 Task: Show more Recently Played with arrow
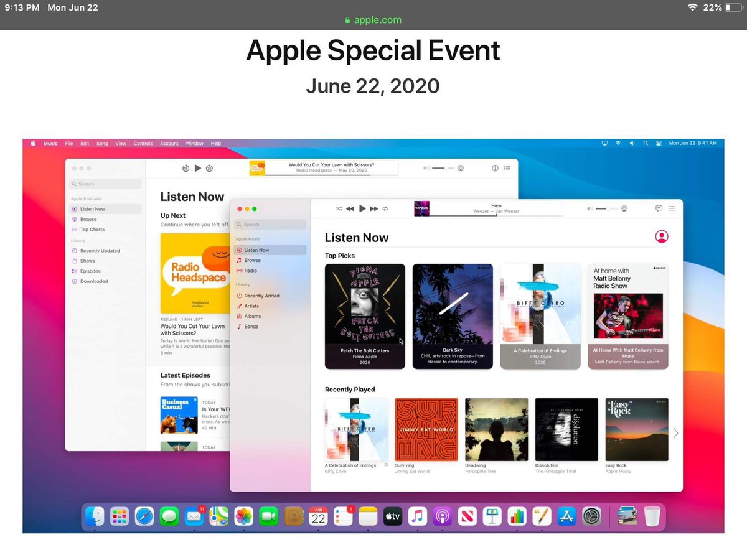click(675, 433)
